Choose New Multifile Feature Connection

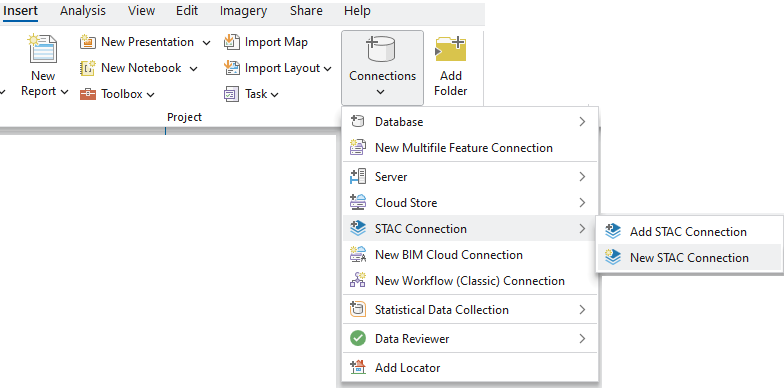coord(470,148)
